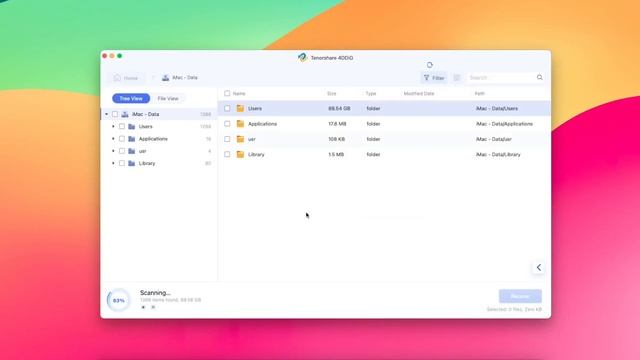Check the Library row checkbox in the file list

[x=227, y=154]
